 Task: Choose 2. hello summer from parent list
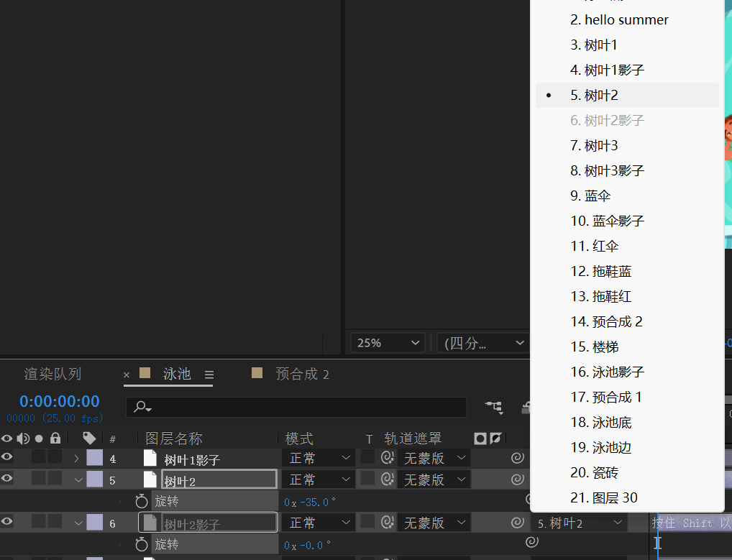pos(627,19)
